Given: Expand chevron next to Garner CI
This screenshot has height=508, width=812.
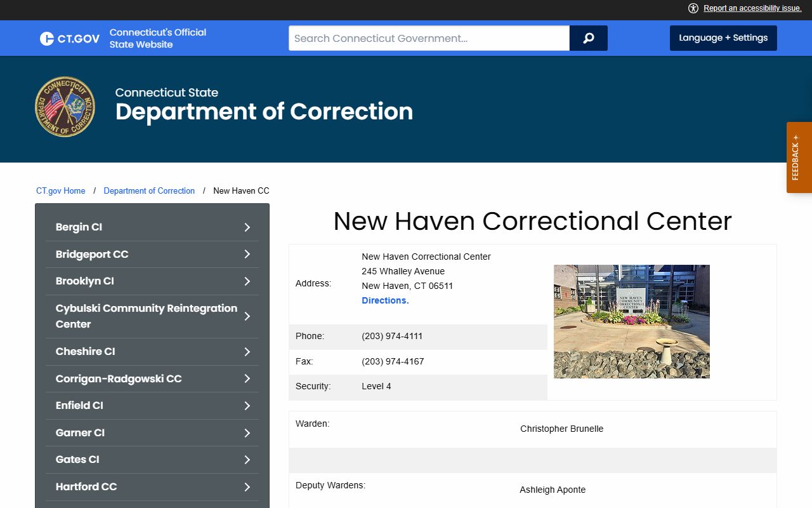Looking at the screenshot, I should [247, 433].
